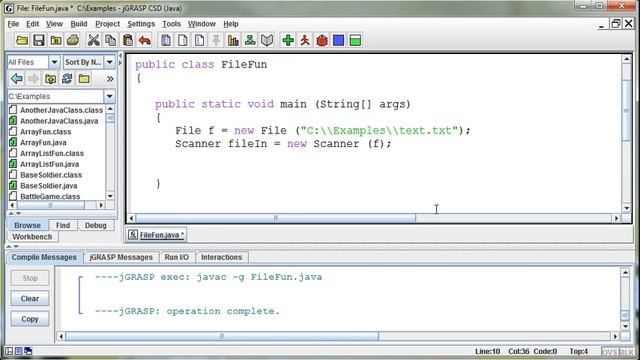Click the grayed-out pin icon

(216, 40)
